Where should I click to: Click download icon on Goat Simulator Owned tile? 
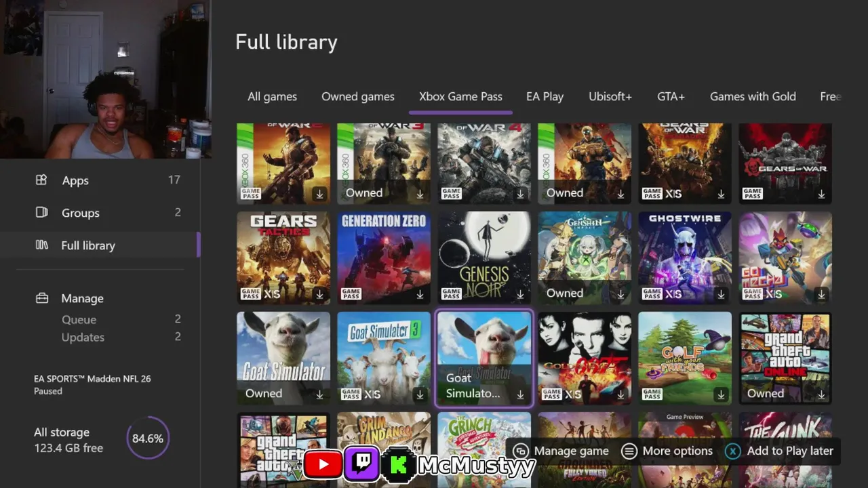click(319, 394)
